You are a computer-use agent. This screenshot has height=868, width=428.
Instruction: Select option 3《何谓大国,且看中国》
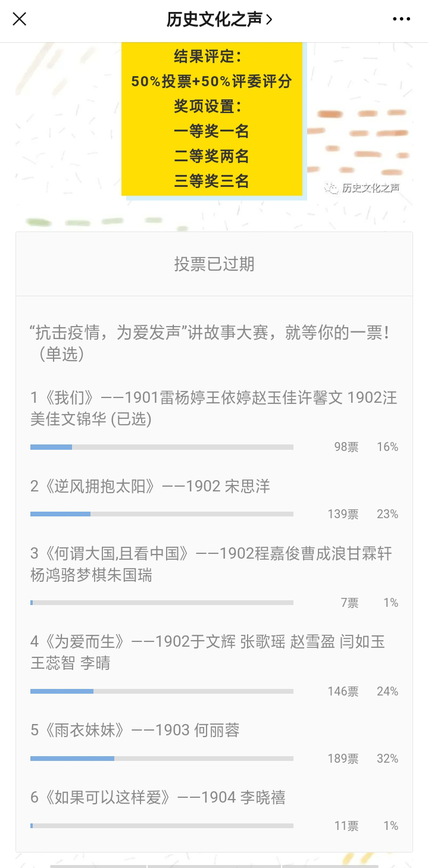point(211,564)
